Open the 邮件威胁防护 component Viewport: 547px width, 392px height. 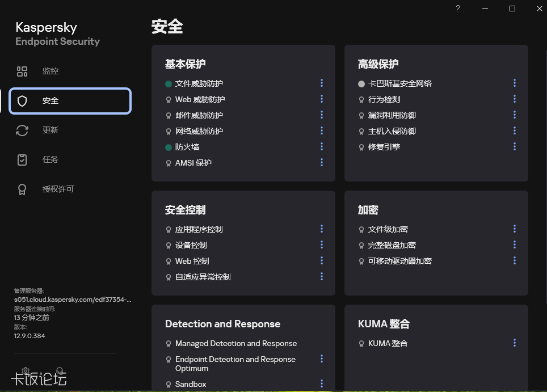click(199, 115)
